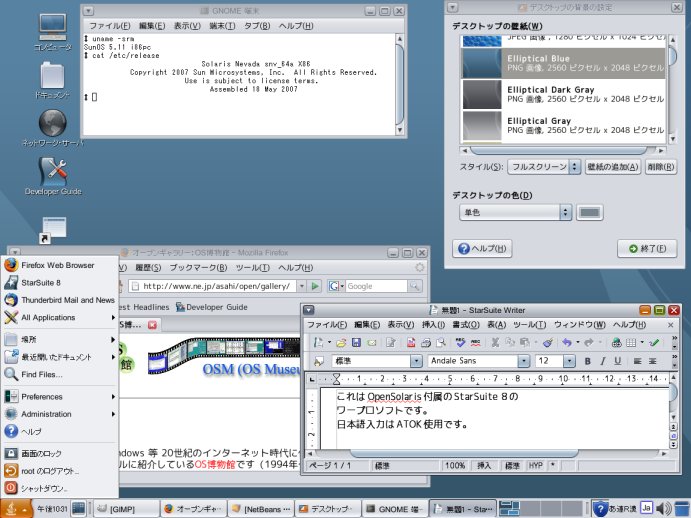This screenshot has width=691, height=518.
Task: Click the blue Undo arrow icon
Action: 567,343
